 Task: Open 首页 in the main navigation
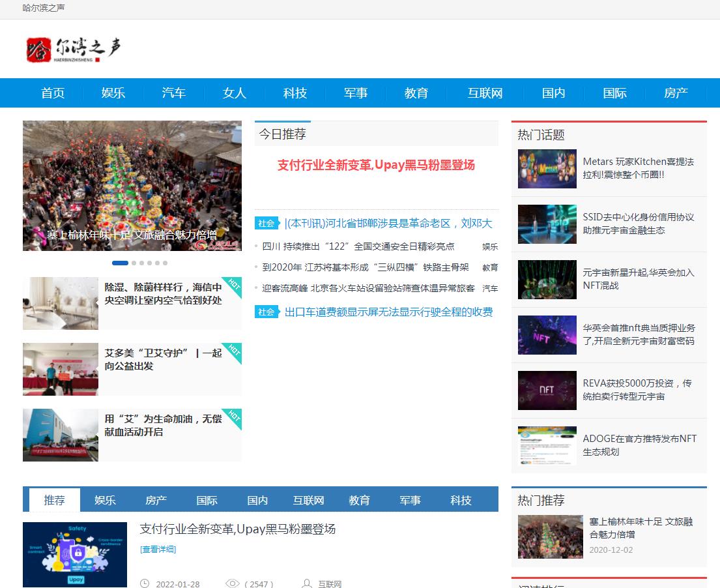tap(53, 93)
